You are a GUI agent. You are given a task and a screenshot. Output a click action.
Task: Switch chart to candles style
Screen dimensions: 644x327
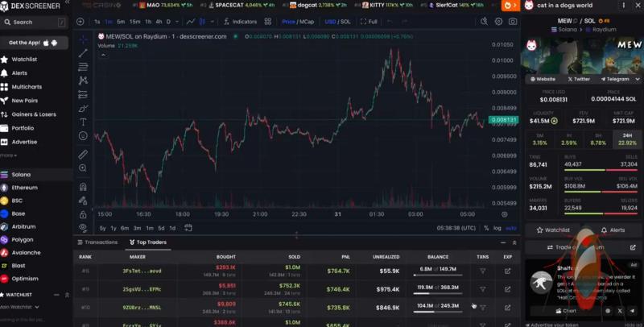[202, 22]
